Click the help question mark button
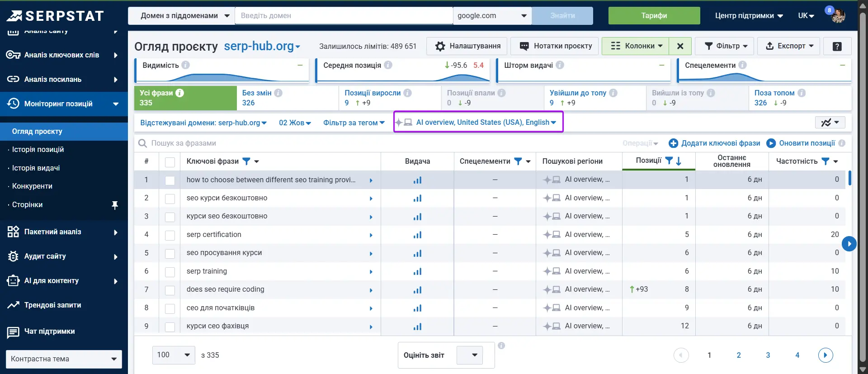Viewport: 868px width, 374px height. point(837,46)
